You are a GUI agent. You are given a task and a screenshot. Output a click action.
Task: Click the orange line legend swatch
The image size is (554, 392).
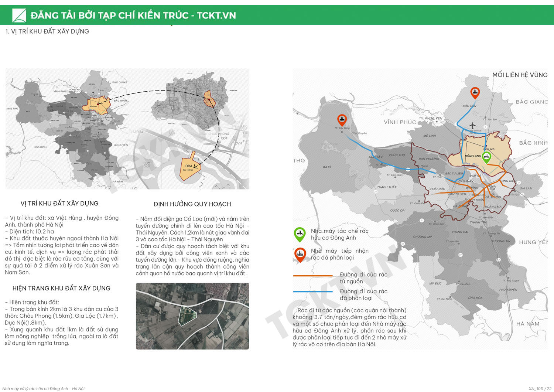[x=313, y=276]
